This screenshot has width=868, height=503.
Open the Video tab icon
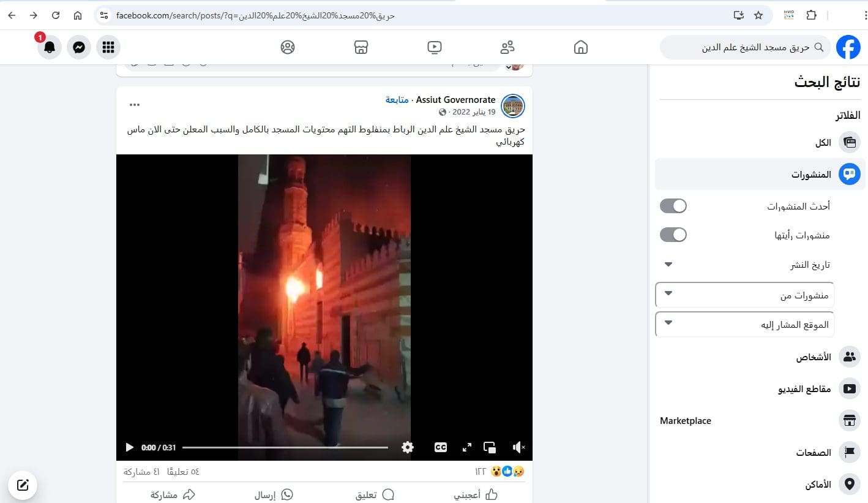435,47
